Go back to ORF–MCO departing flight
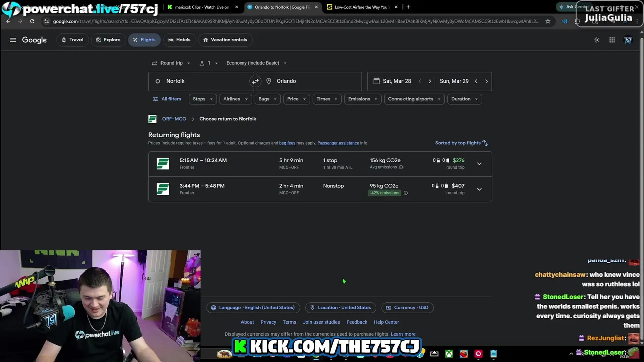The image size is (644, 362). 174,119
